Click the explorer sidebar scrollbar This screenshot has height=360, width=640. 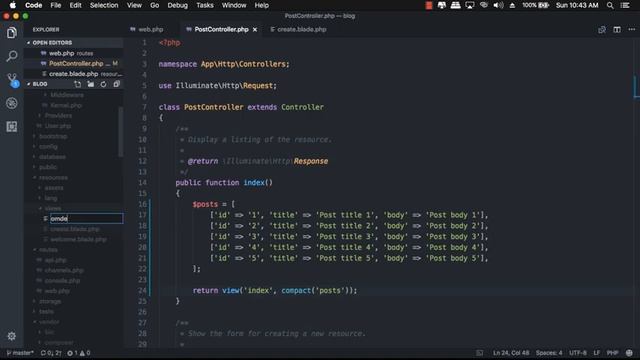(120, 131)
